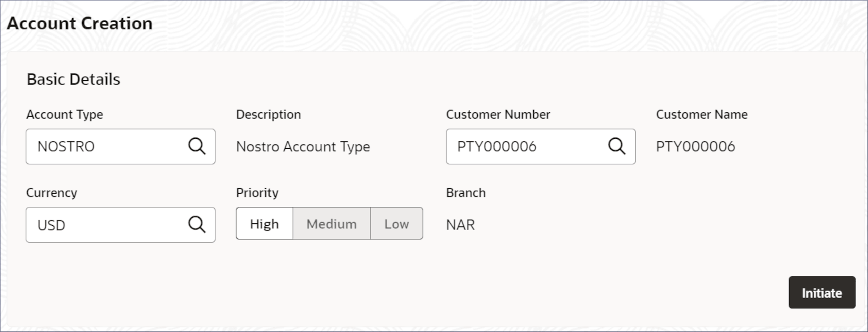Click the Customer Number search magnifier
The image size is (868, 332).
[616, 146]
